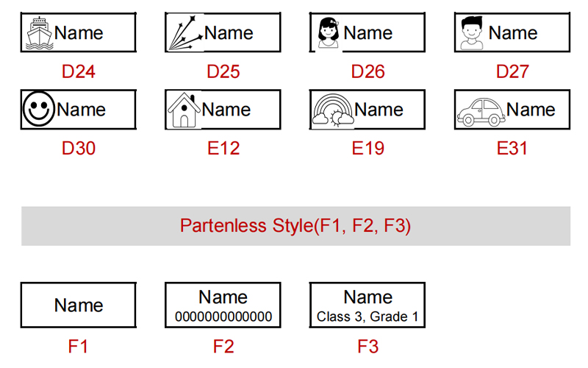The height and width of the screenshot is (368, 588).
Task: Click the F2 code caption
Action: pos(223,346)
